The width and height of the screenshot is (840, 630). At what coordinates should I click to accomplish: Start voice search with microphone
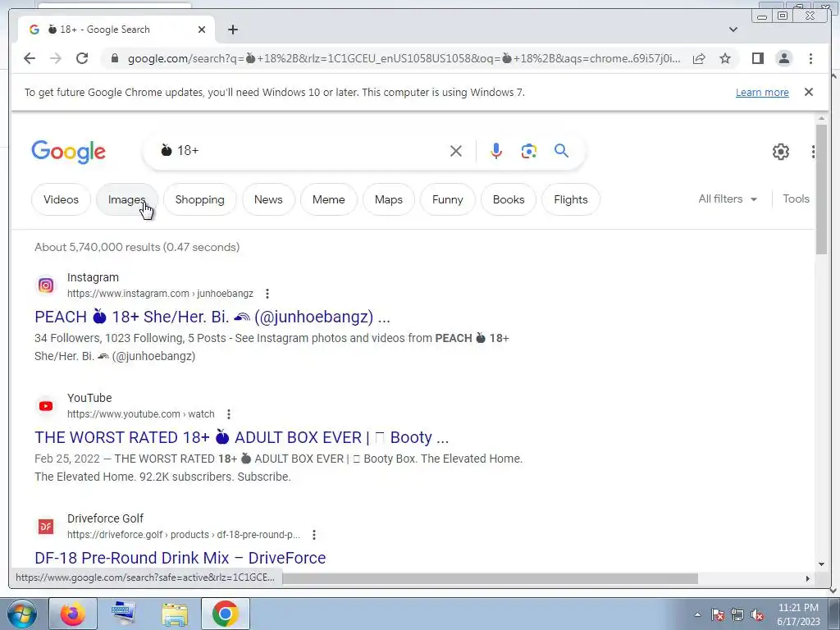[x=496, y=151]
